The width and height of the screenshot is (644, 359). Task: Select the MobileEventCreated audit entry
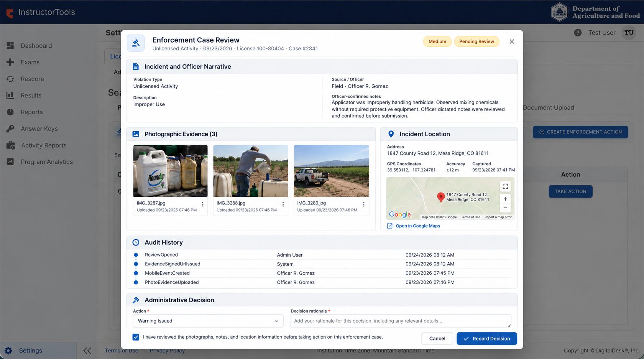point(322,273)
